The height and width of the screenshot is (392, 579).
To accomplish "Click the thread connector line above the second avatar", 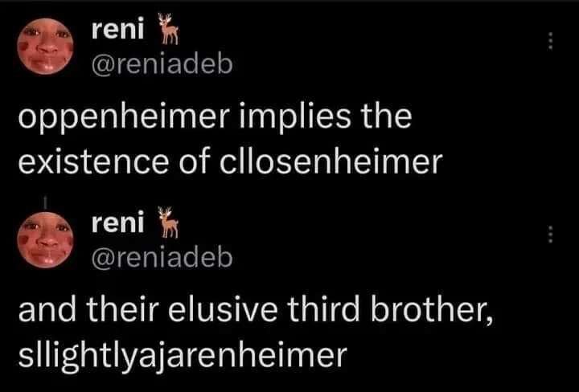I will [45, 202].
